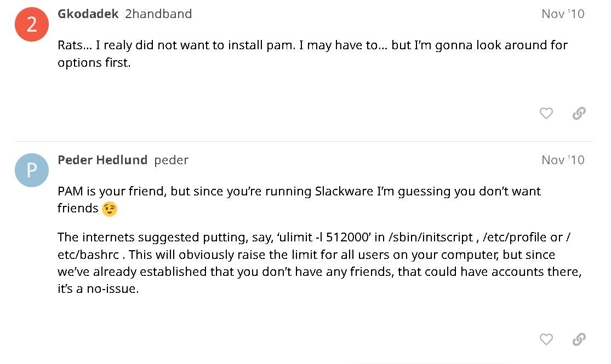Copy share link for Gkodadek's post

(579, 113)
